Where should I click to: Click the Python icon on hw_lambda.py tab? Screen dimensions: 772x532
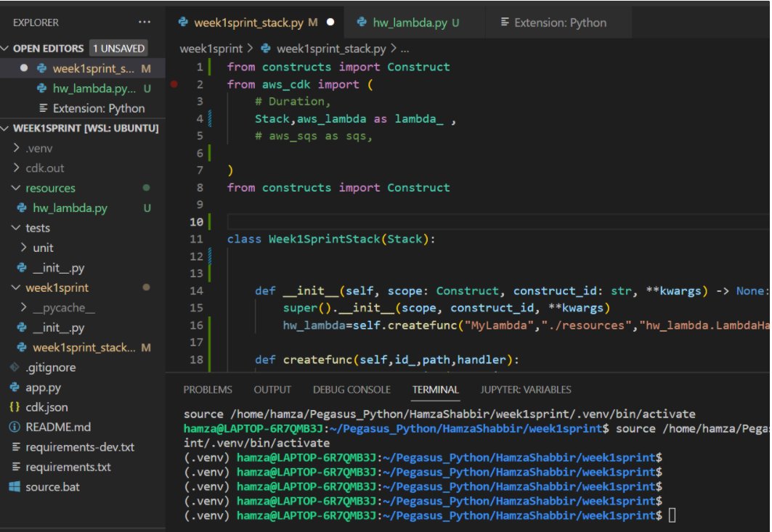click(x=362, y=22)
